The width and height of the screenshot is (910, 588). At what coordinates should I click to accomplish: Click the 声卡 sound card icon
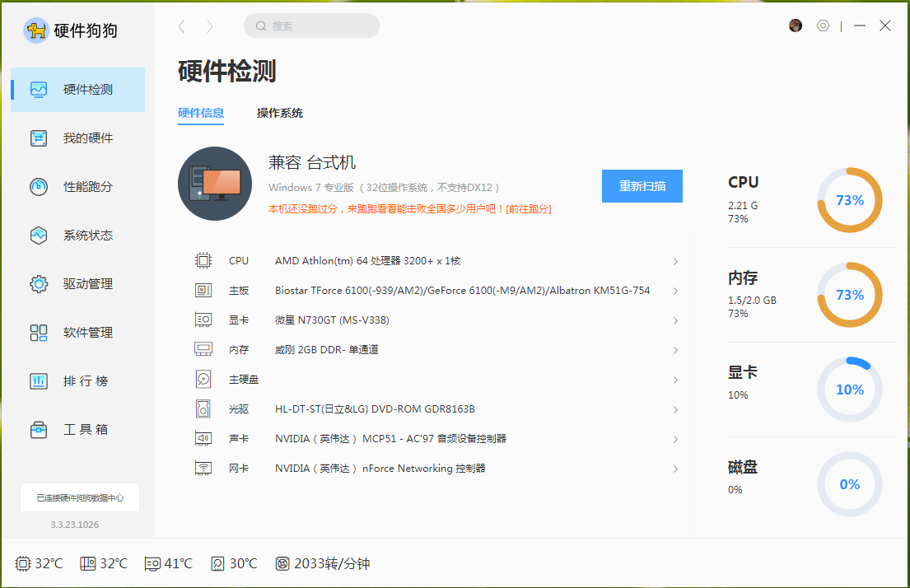[x=203, y=438]
